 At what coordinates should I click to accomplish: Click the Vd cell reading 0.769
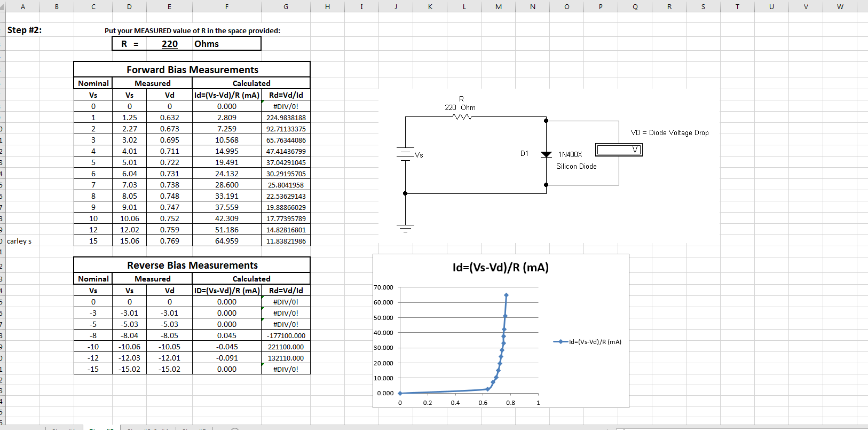170,241
